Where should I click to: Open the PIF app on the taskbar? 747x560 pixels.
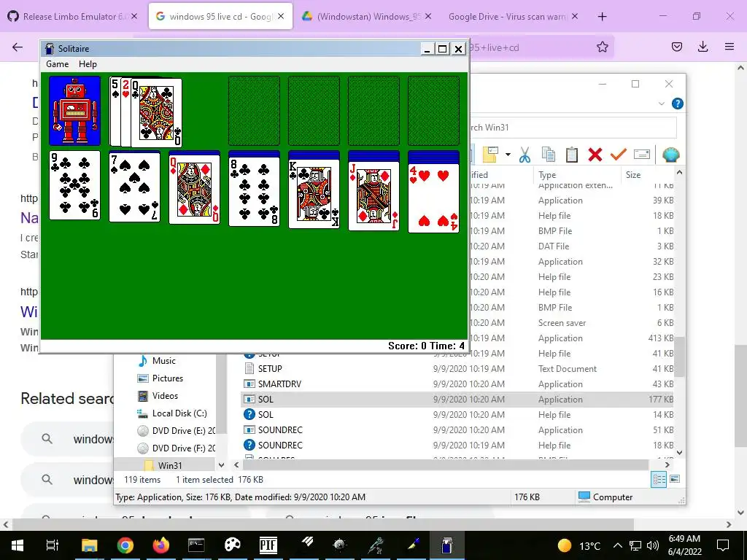[268, 545]
